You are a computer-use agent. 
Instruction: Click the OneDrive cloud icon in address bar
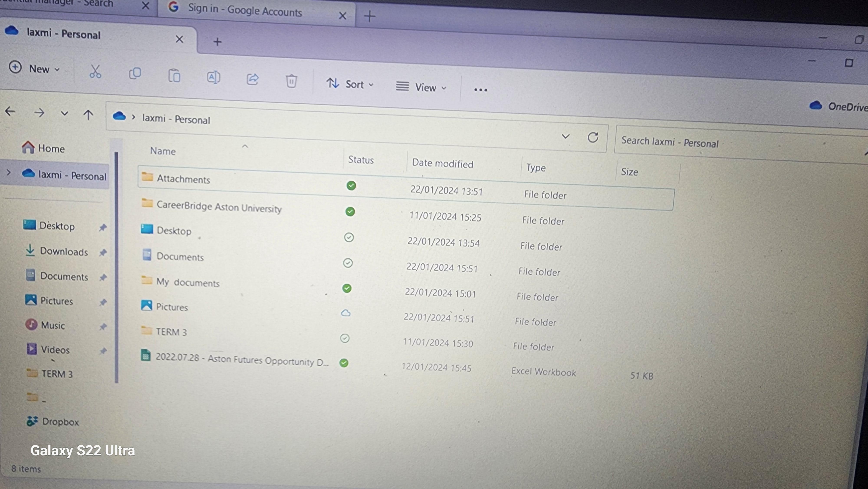click(119, 116)
